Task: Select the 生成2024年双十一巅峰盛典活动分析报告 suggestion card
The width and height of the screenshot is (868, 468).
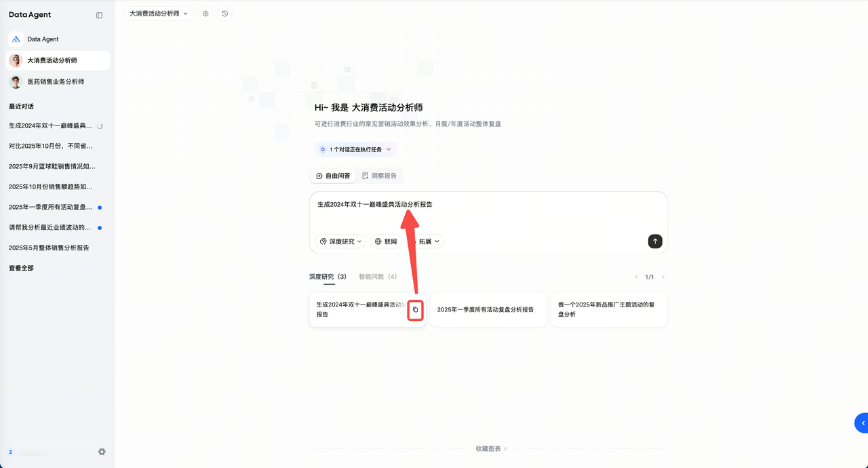Action: click(368, 309)
